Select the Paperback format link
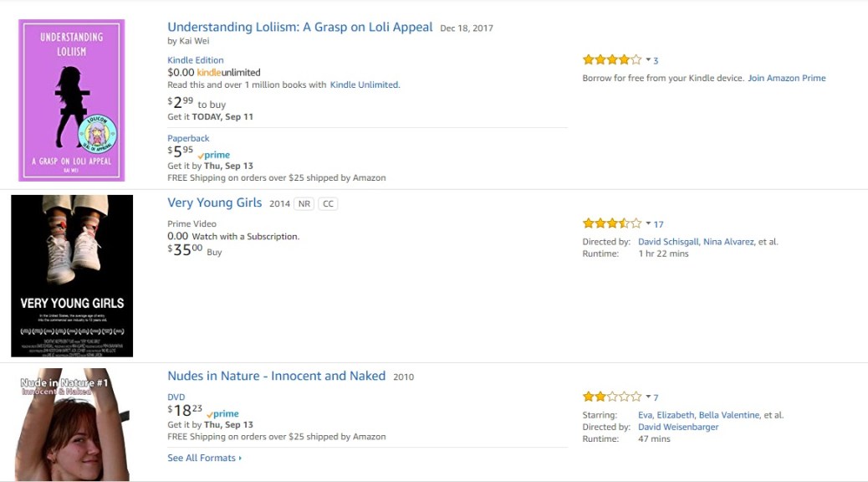This screenshot has width=868, height=482. pyautogui.click(x=188, y=138)
